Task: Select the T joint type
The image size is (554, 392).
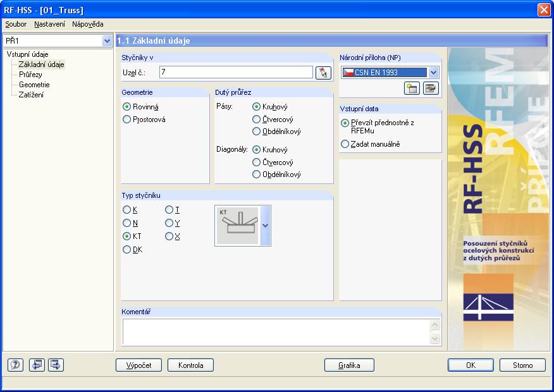Action: click(173, 210)
